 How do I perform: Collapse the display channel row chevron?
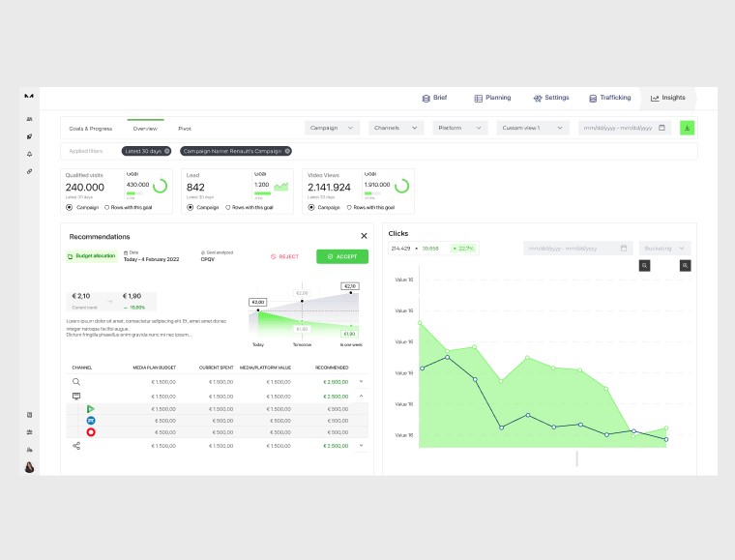(x=361, y=396)
